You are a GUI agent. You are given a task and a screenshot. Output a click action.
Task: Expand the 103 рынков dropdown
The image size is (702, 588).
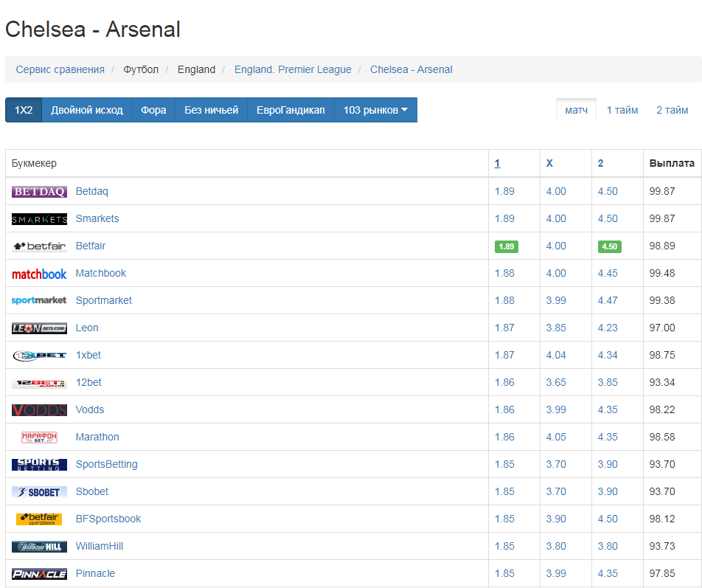click(375, 110)
